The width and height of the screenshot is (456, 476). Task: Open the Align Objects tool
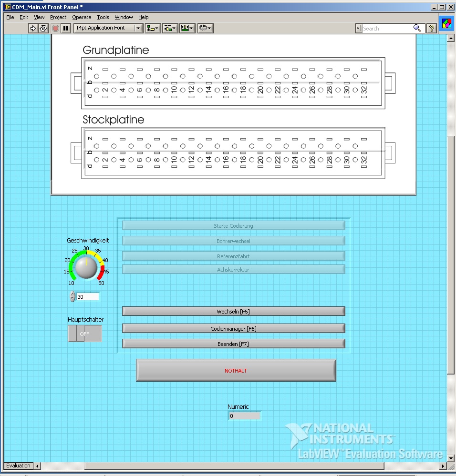pos(153,28)
